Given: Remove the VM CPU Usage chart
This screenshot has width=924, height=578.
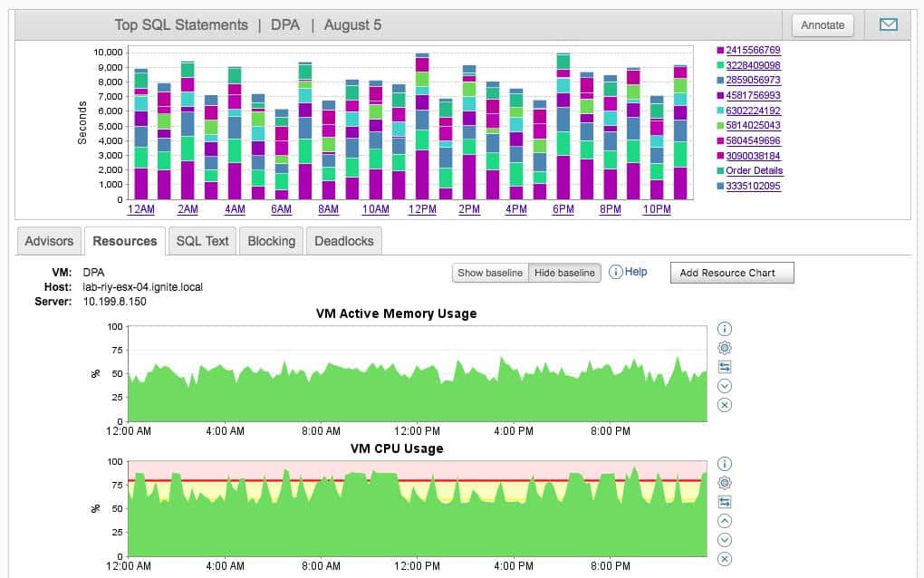Looking at the screenshot, I should coord(724,559).
